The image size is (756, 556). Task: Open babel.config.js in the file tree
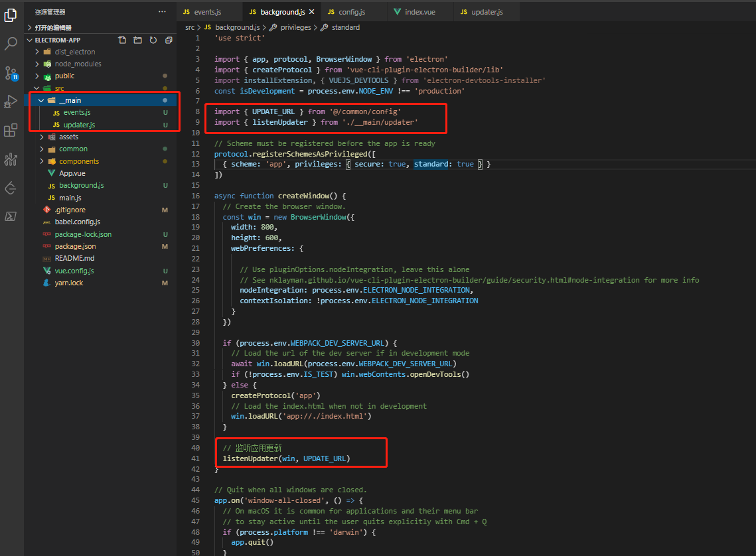(77, 222)
